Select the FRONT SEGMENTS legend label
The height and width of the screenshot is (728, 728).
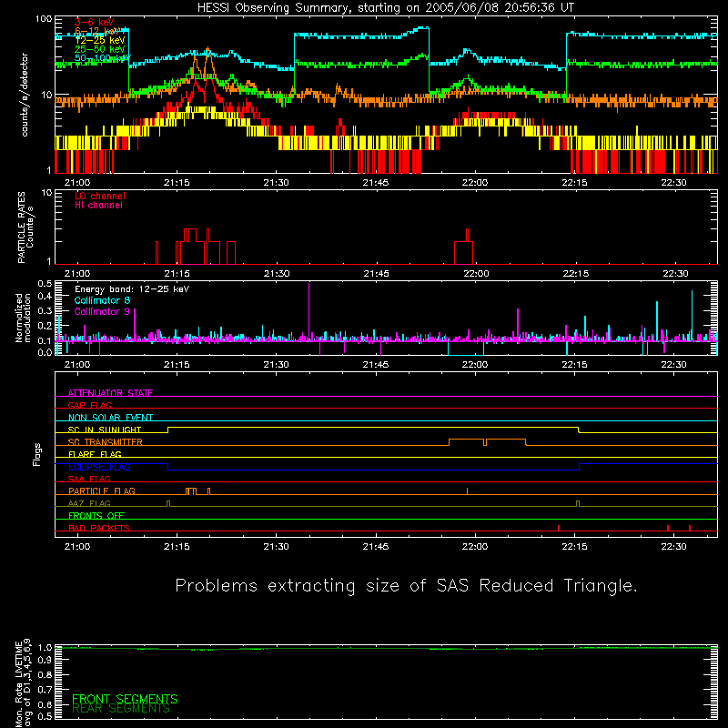tap(125, 699)
